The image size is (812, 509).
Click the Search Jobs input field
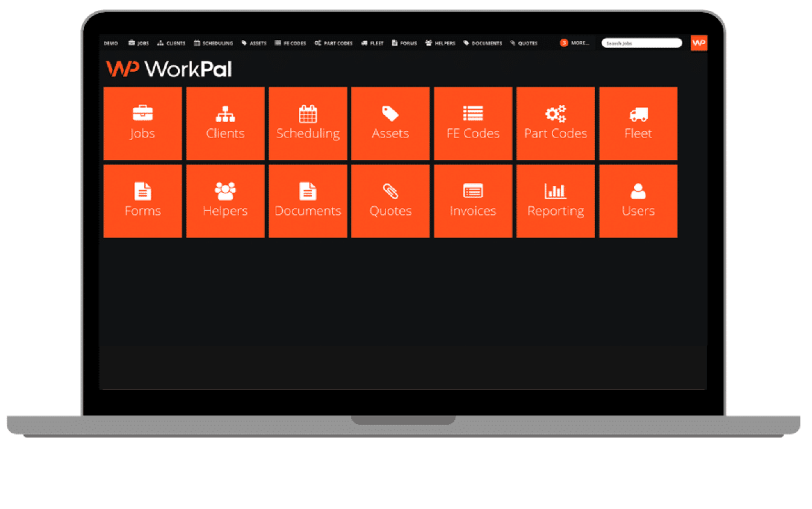641,43
